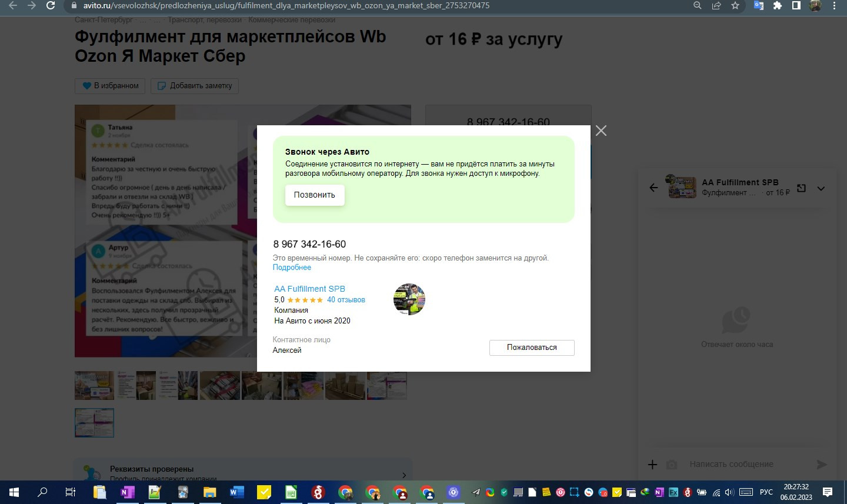Open the Google Translate extension icon

tap(759, 5)
